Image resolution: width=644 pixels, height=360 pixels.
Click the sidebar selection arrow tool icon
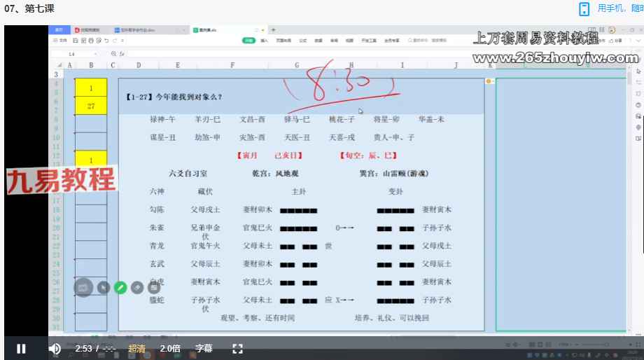(638, 71)
